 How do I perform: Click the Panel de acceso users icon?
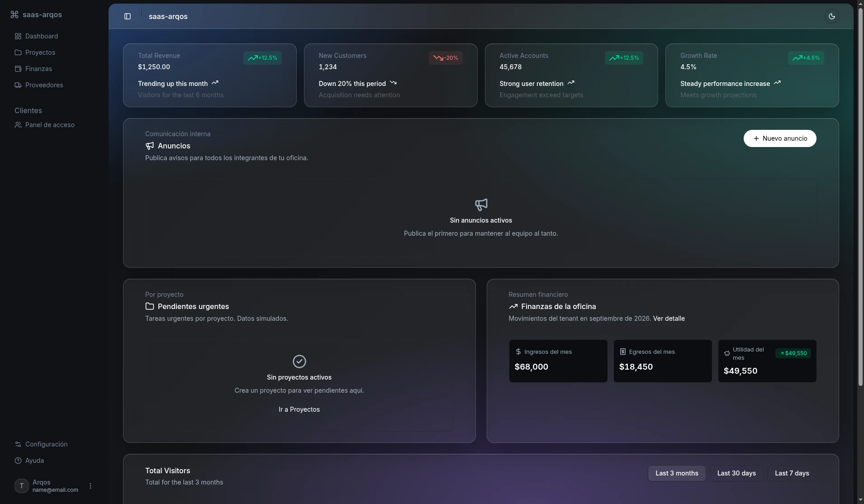point(18,125)
